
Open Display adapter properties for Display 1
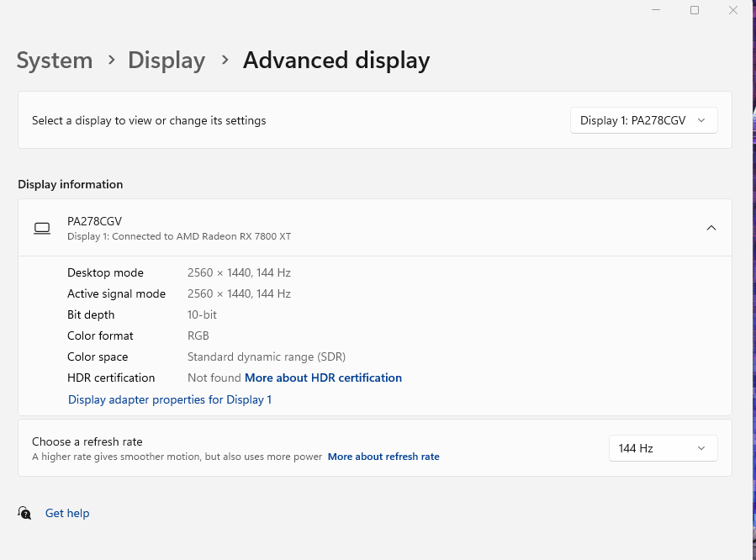pyautogui.click(x=170, y=399)
